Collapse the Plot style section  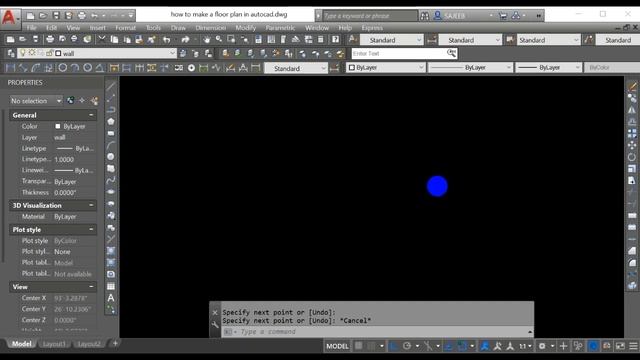[x=91, y=229]
